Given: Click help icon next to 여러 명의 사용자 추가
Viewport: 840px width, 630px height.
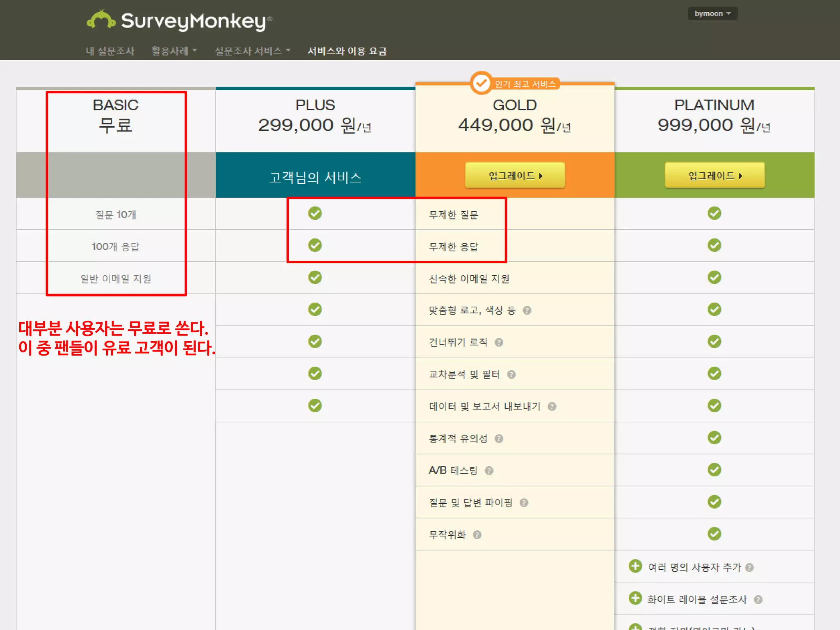Looking at the screenshot, I should click(749, 568).
